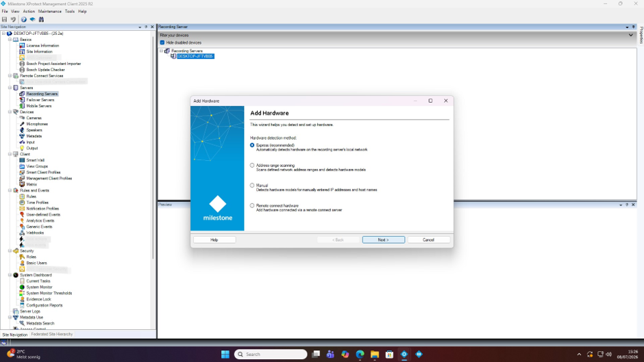Screen dimensions: 644x362
Task: Select Failover Servers icon in tree
Action: coord(22,100)
